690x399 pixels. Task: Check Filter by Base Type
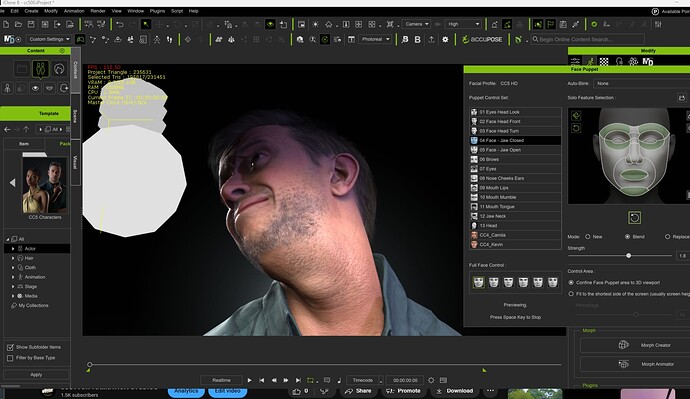10,358
